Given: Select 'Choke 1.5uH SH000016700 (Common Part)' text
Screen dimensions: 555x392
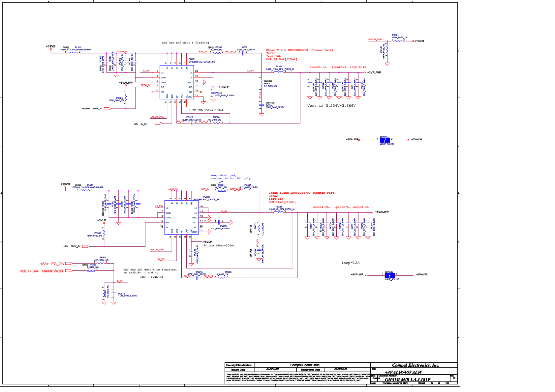Looking at the screenshot, I should pos(302,193).
